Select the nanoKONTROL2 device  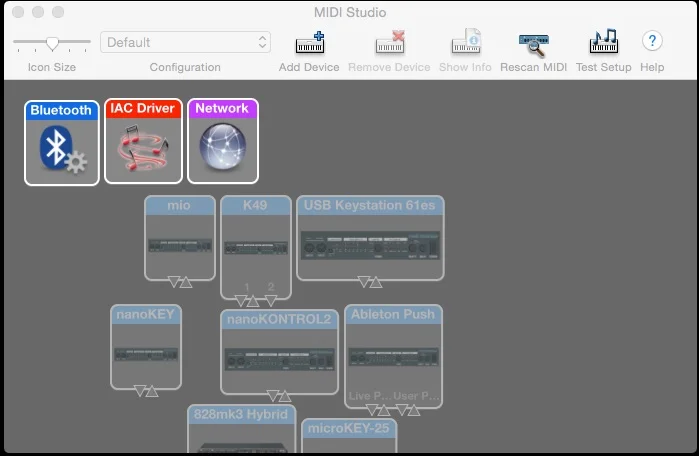click(279, 352)
